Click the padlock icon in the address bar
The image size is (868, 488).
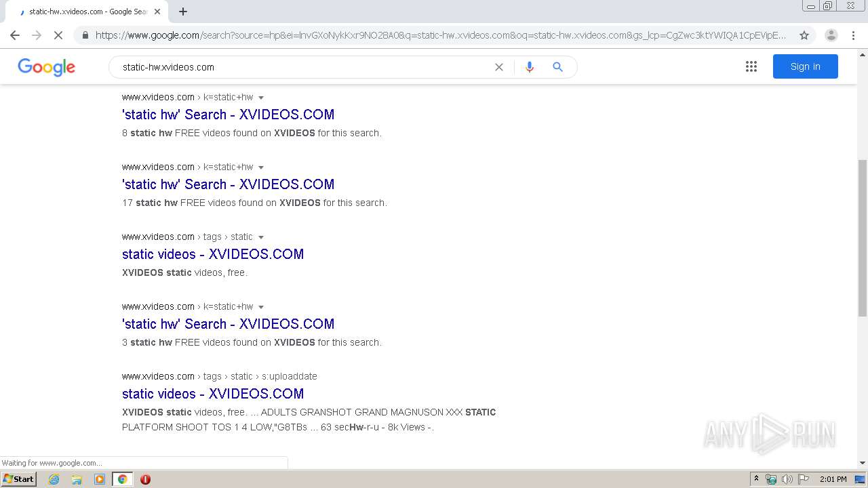coord(85,35)
